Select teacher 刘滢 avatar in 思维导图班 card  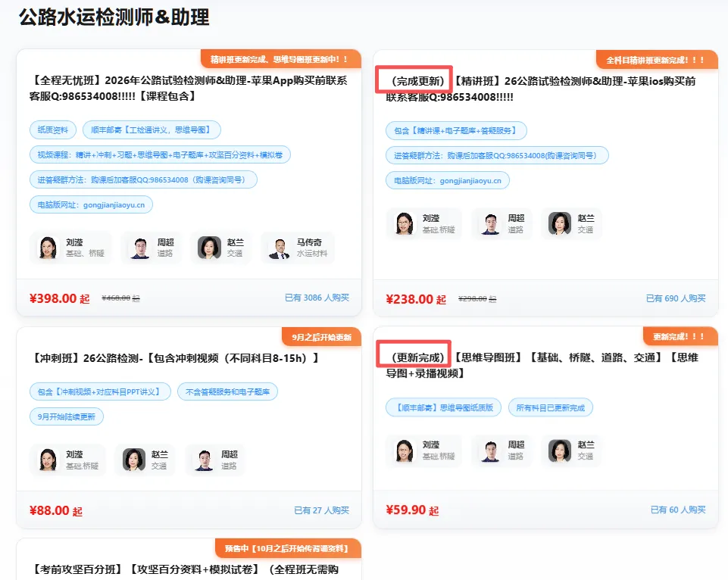point(405,451)
